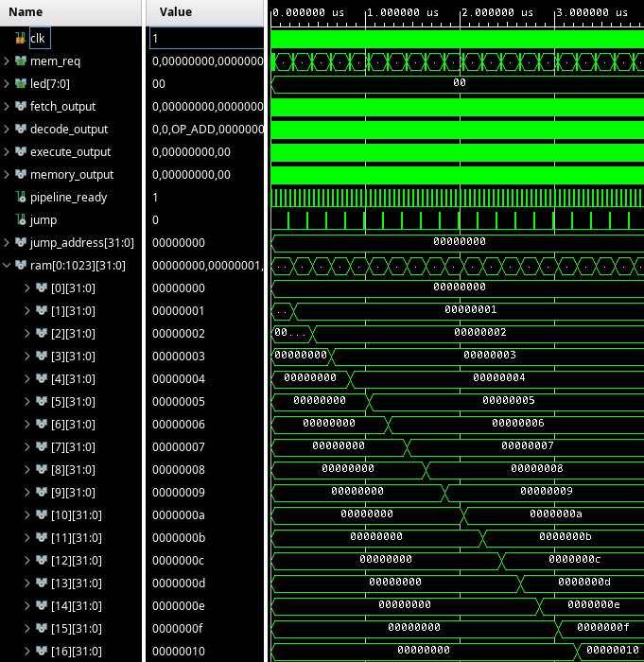Click the led waveform labeled 00
644x662 pixels.
click(x=460, y=83)
